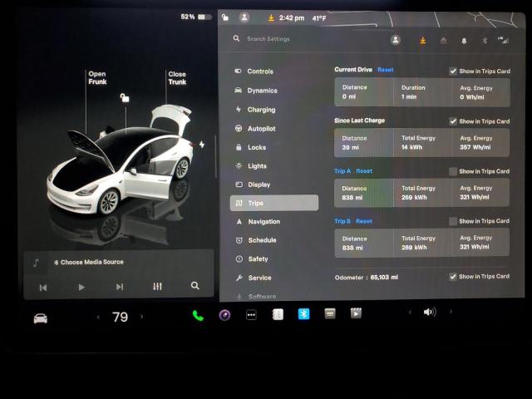Open the Service settings menu
This screenshot has width=532, height=399.
point(254,278)
